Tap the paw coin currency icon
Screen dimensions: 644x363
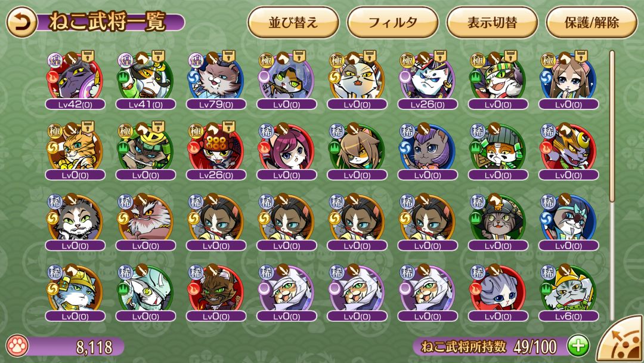(x=18, y=346)
